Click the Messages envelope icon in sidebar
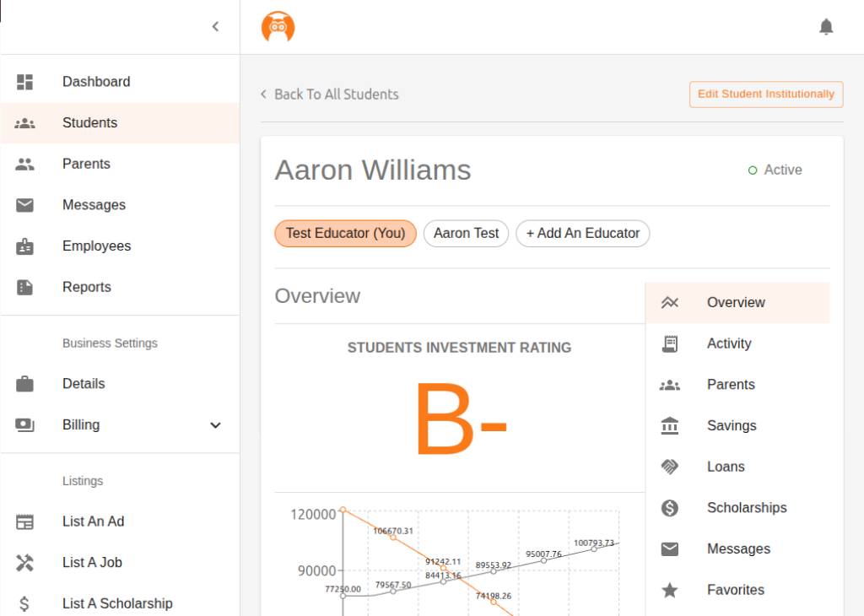The image size is (864, 616). (25, 205)
